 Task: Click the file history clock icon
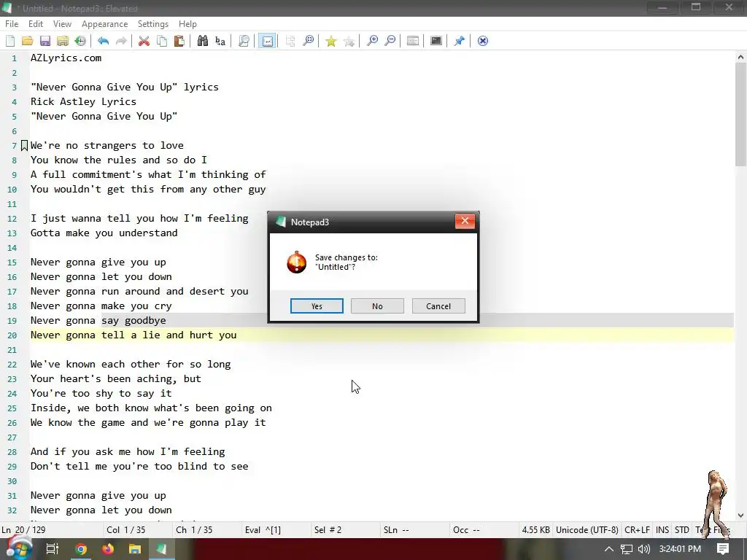pos(80,41)
